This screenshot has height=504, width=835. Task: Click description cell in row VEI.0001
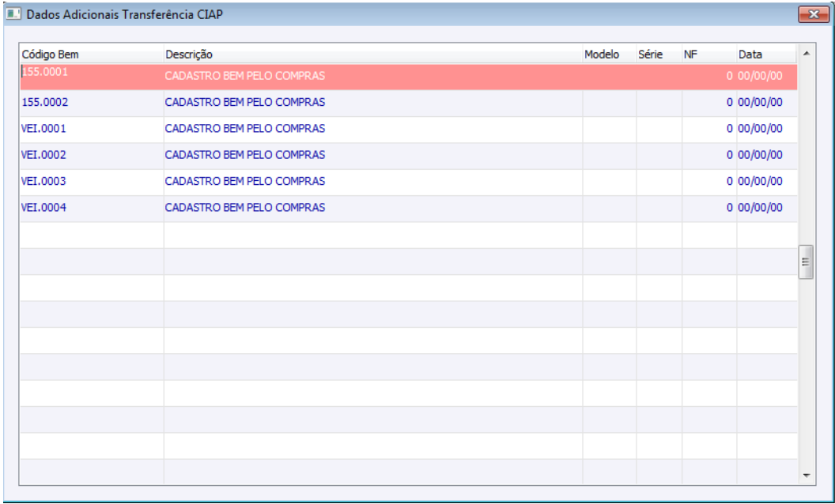(373, 130)
